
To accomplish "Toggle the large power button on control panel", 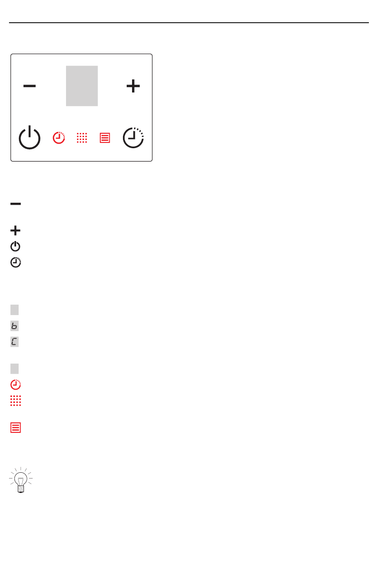I will [30, 137].
